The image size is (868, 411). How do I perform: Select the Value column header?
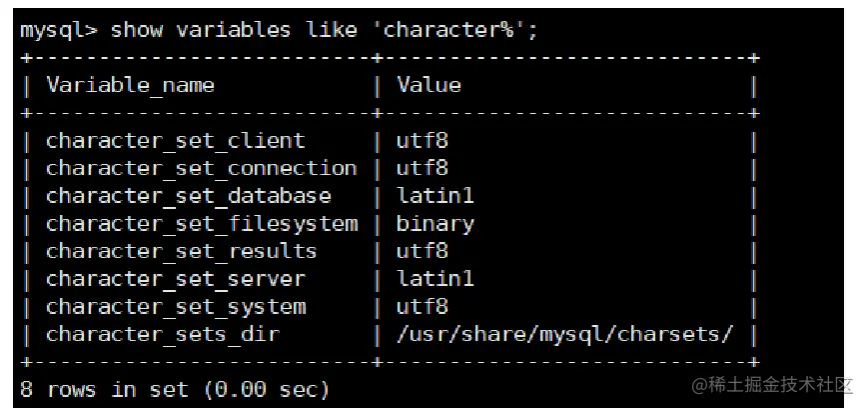coord(430,85)
